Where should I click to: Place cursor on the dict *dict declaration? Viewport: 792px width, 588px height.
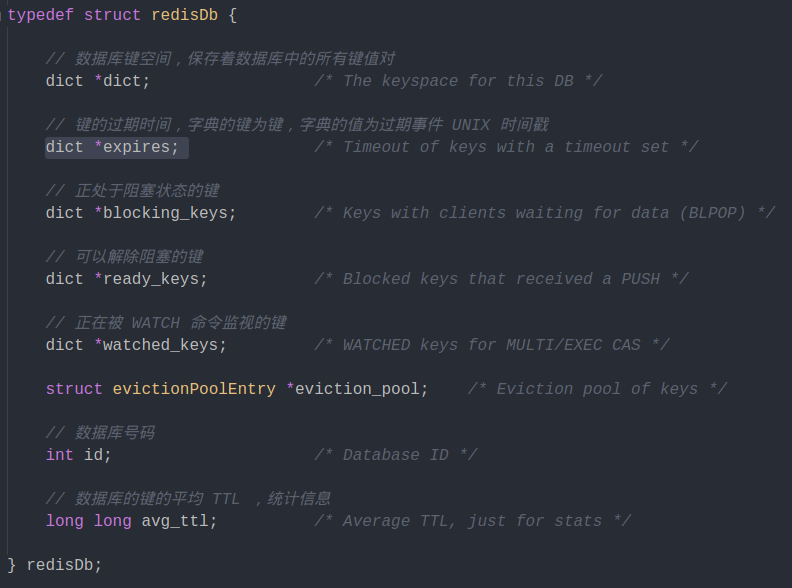97,81
